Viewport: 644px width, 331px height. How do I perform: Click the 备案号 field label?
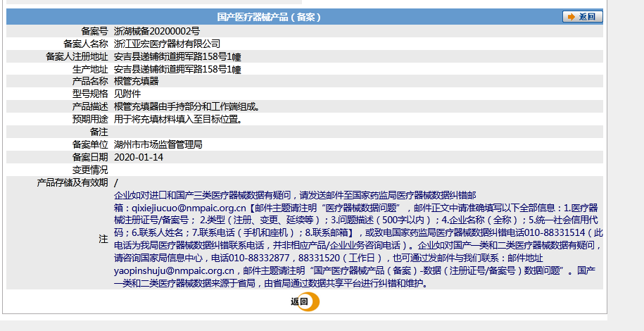click(94, 31)
